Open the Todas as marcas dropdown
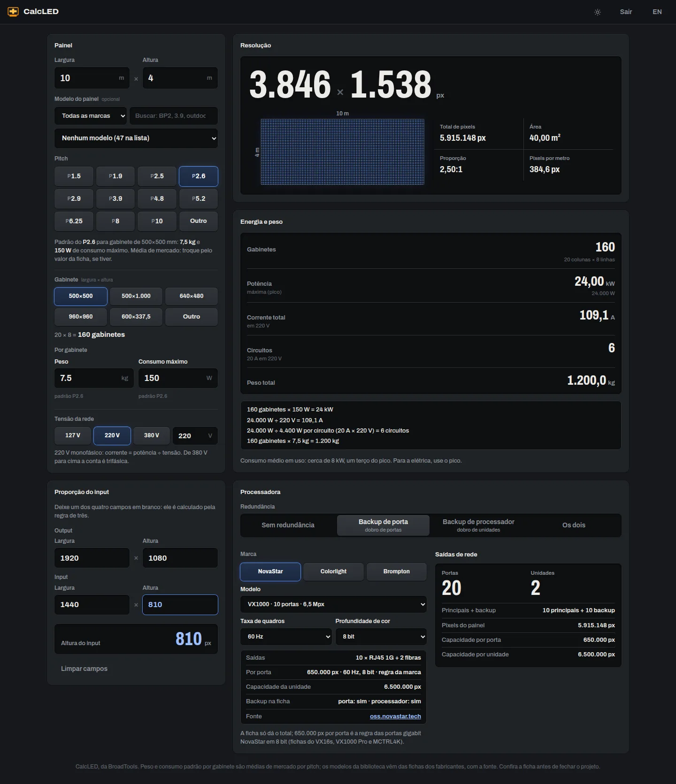 pyautogui.click(x=91, y=116)
